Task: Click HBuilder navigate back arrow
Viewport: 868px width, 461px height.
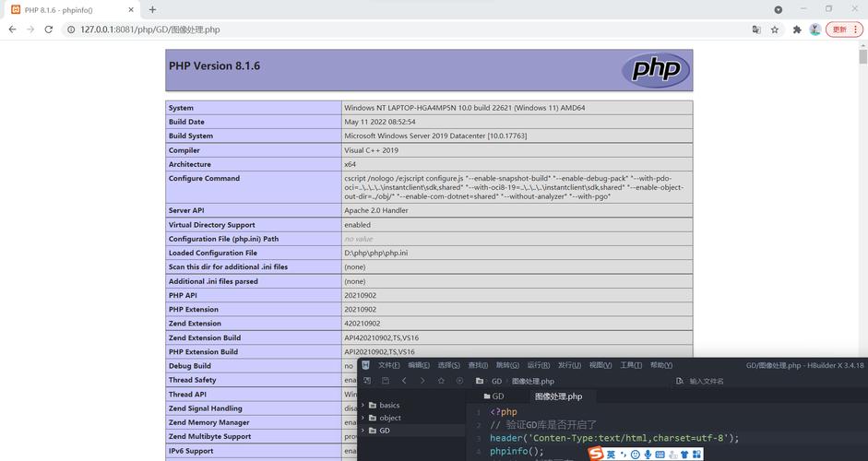Action: point(404,381)
